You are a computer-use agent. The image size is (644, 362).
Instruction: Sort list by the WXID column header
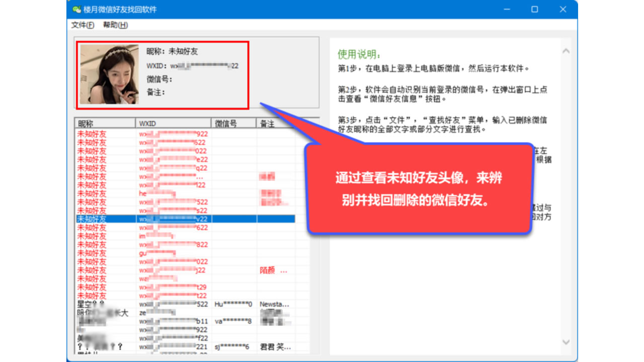click(x=173, y=123)
